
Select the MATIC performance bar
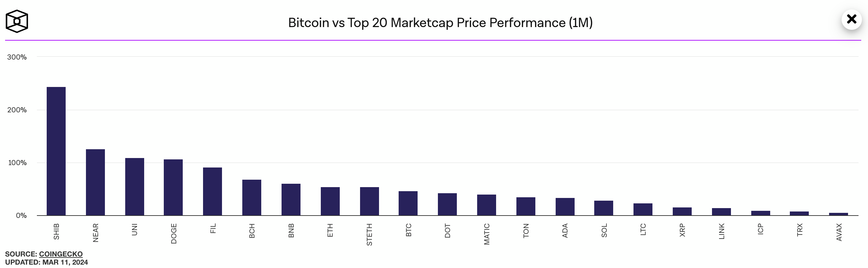[x=487, y=205]
